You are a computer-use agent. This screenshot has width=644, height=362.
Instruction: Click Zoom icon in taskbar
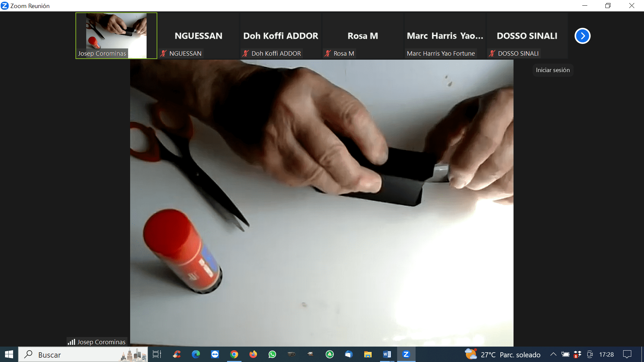click(406, 354)
